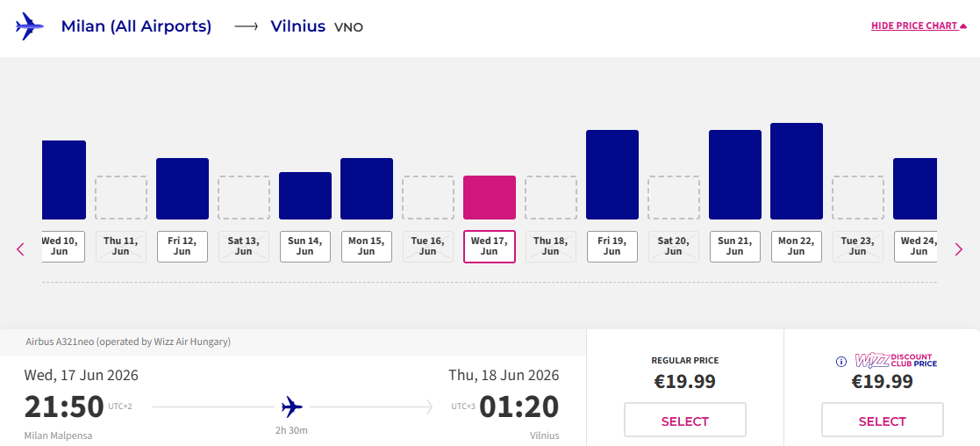Click the flight route airplane icon
The height and width of the screenshot is (446, 980).
(x=292, y=406)
